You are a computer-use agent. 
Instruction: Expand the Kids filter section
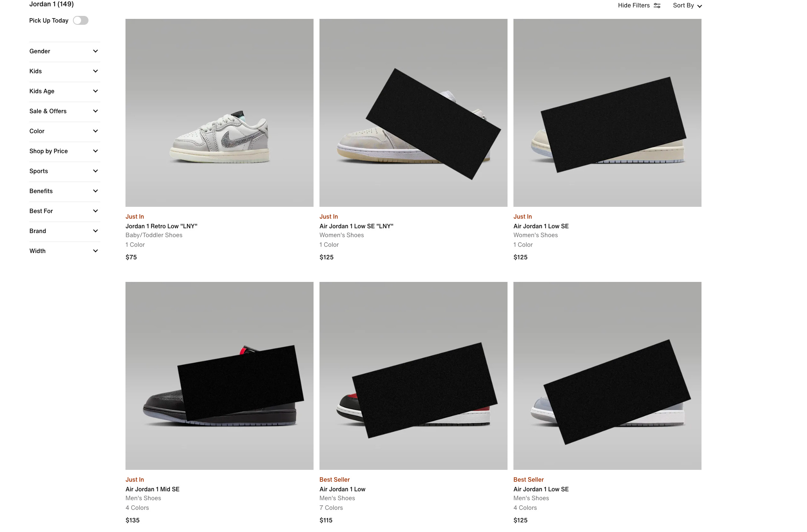(x=64, y=71)
